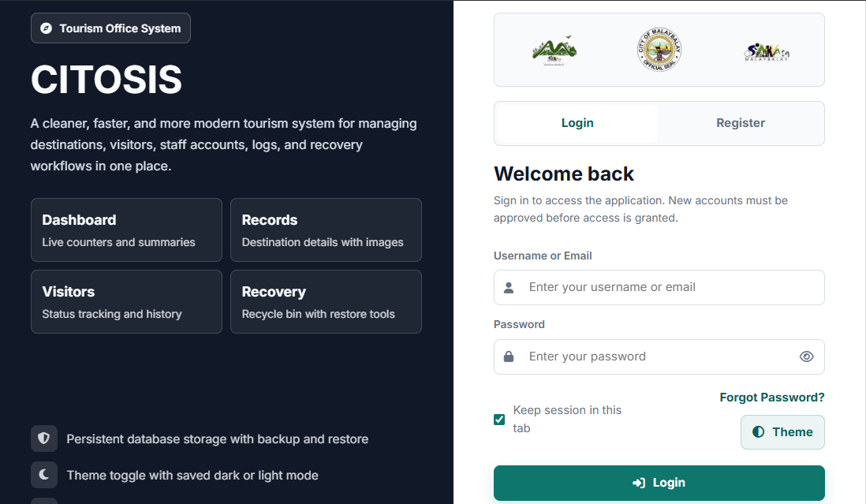Click the green mountain tourism logo
The height and width of the screenshot is (504, 866).
click(554, 50)
